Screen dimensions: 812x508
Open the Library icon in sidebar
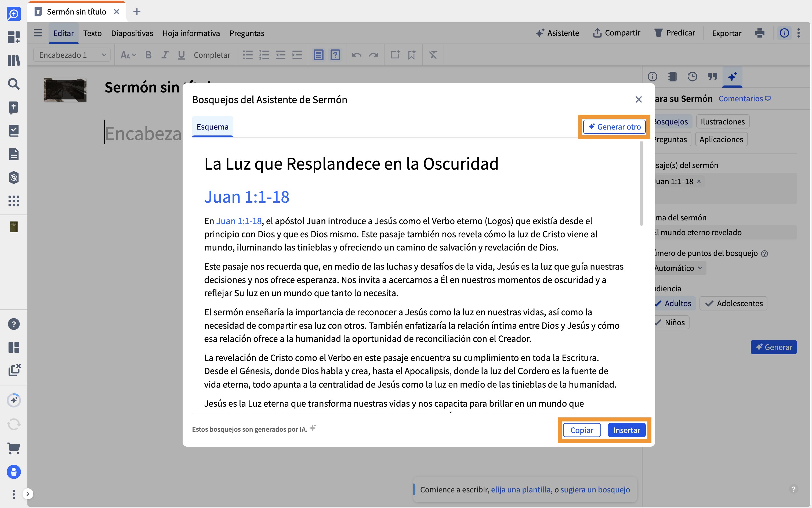point(14,60)
